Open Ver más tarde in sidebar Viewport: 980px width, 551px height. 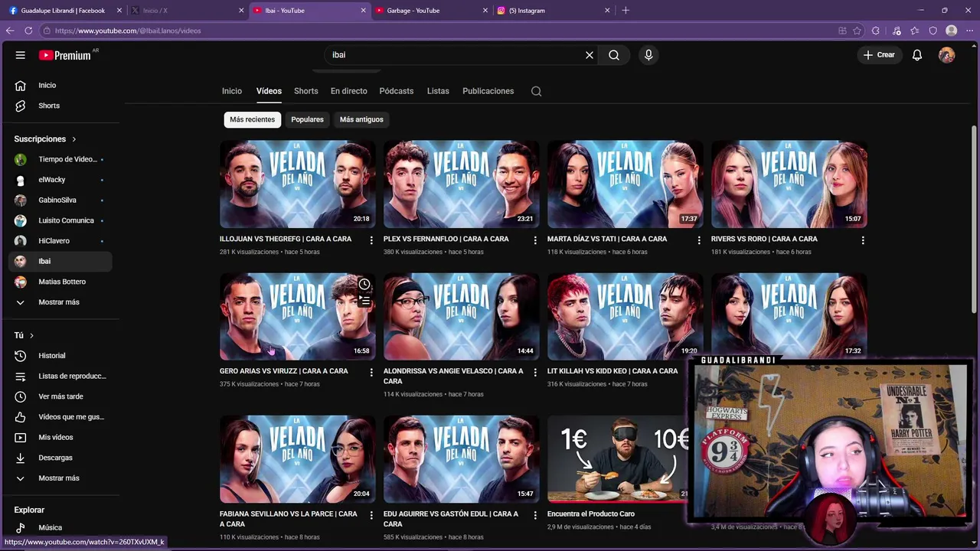point(60,396)
